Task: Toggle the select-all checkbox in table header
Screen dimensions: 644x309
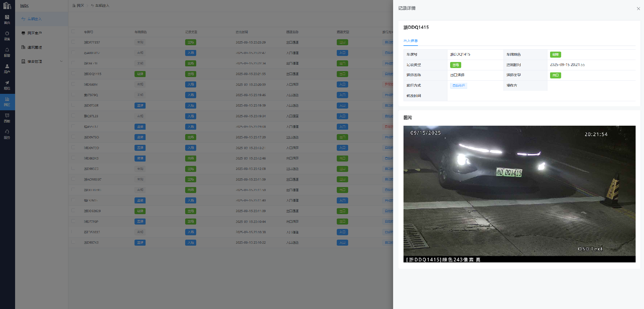Action: tap(73, 32)
